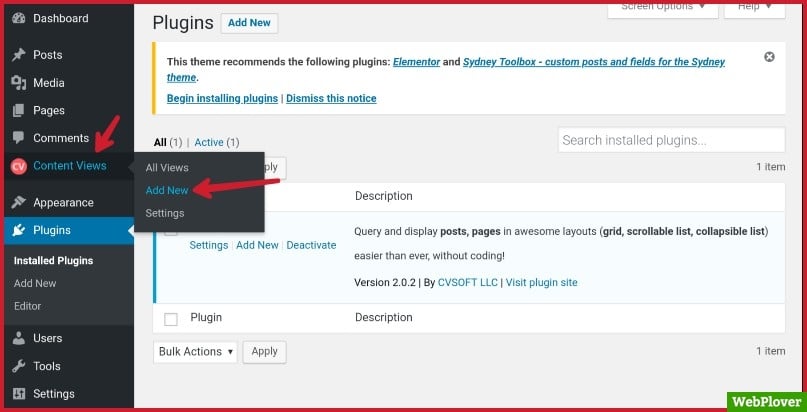807x412 pixels.
Task: Click the Version 2.0.2 text
Action: (x=385, y=282)
